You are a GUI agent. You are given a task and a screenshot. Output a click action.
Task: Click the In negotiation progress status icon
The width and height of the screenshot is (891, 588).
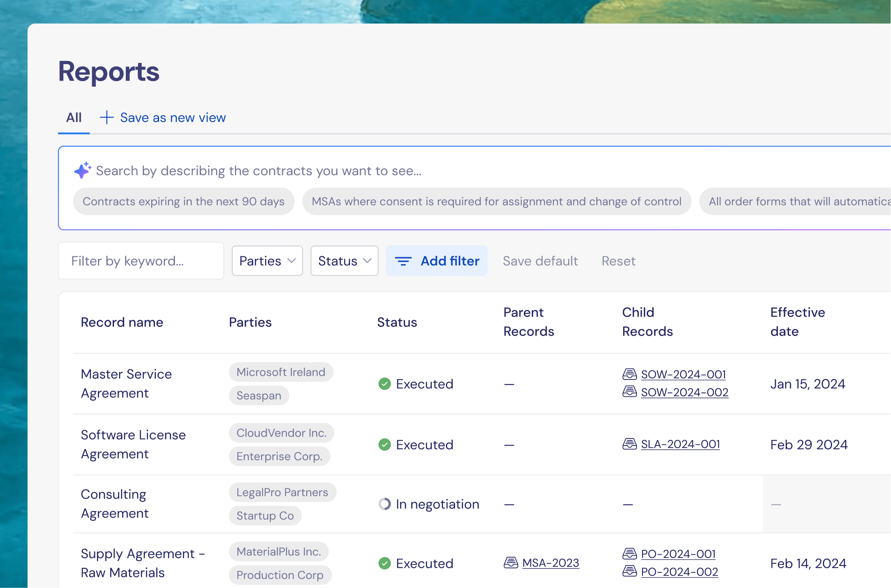pyautogui.click(x=384, y=504)
